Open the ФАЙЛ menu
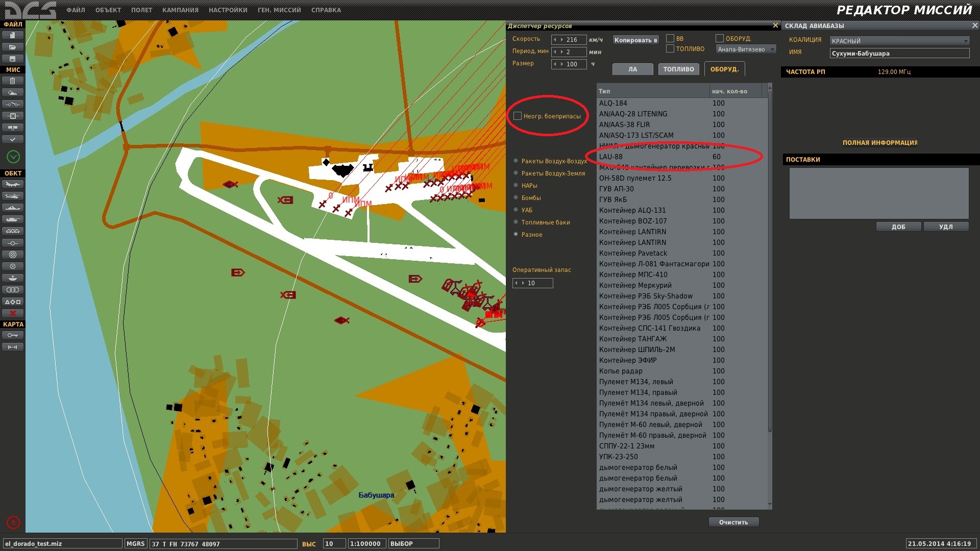The width and height of the screenshot is (980, 551). click(x=76, y=10)
